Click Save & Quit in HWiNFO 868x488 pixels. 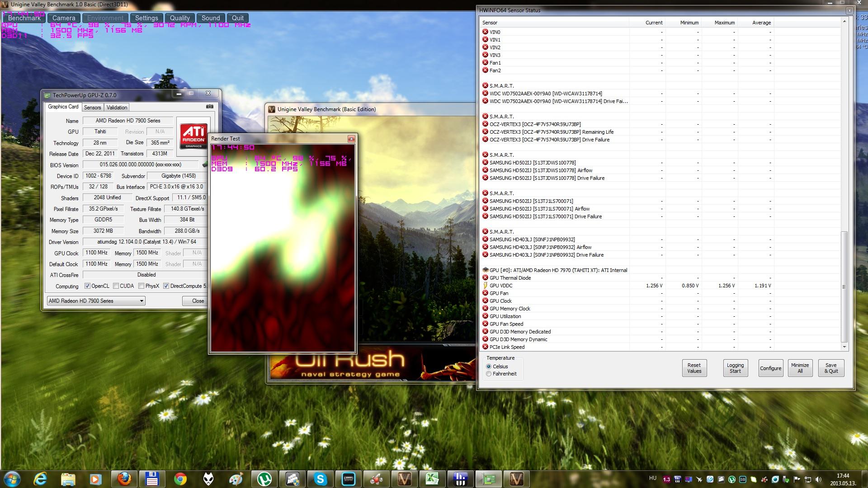[x=831, y=368]
